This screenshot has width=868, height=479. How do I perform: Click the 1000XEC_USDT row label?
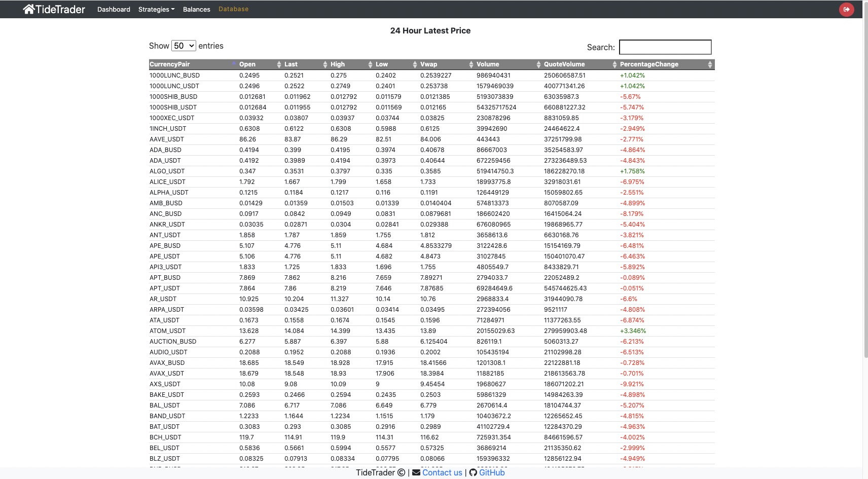pyautogui.click(x=172, y=118)
